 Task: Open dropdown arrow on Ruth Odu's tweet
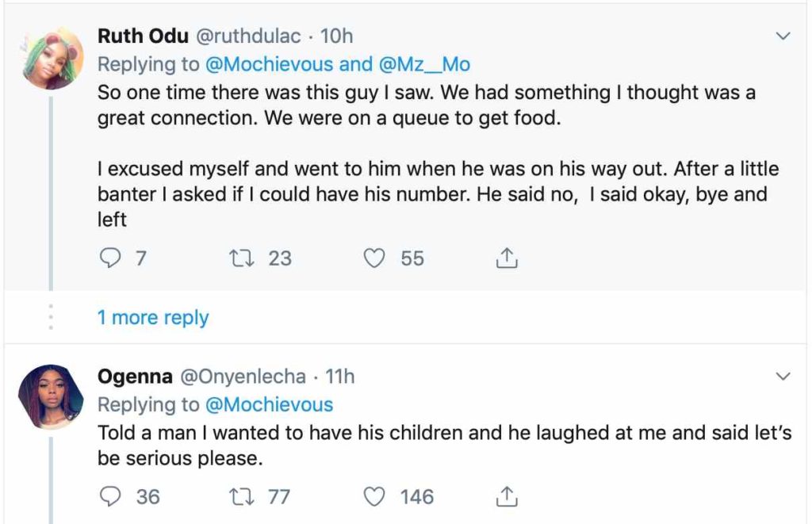783,36
